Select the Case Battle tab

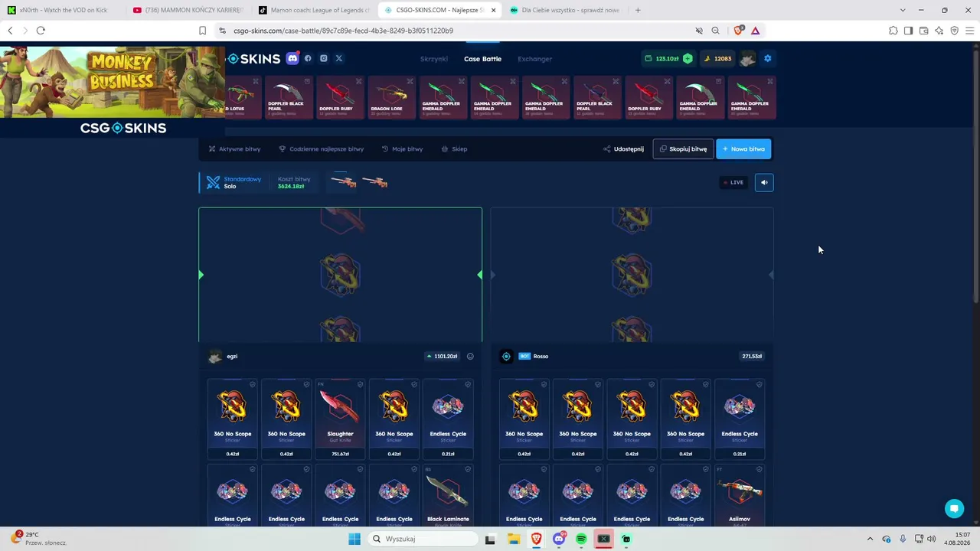click(482, 59)
